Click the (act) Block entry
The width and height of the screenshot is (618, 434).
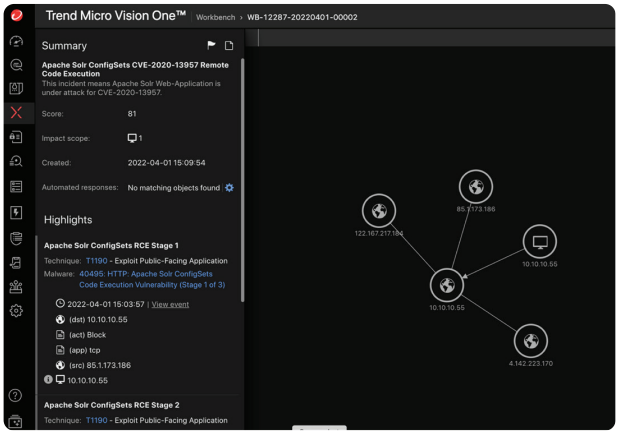(87, 335)
